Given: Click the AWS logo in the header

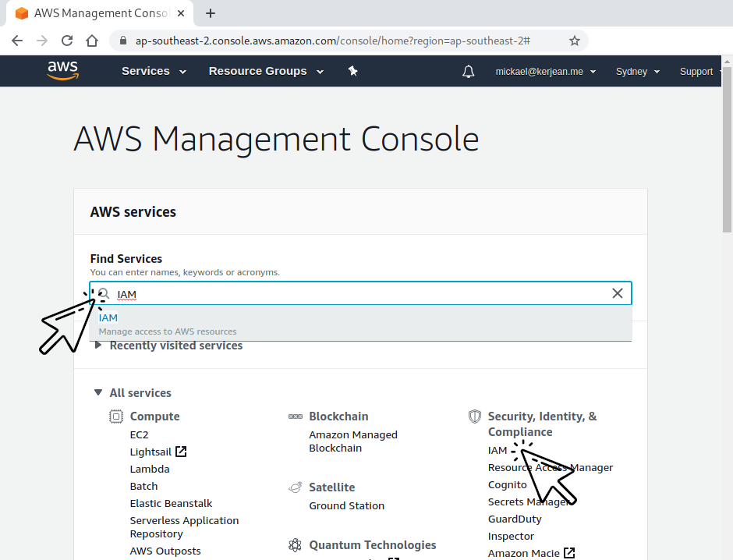Looking at the screenshot, I should (62, 70).
